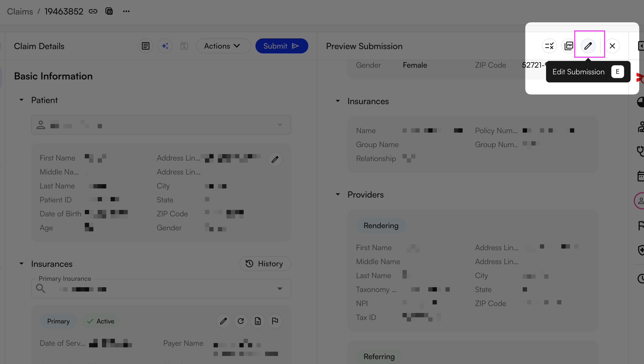Click the compare changes icon in Preview Submission
Image resolution: width=644 pixels, height=364 pixels.
549,46
